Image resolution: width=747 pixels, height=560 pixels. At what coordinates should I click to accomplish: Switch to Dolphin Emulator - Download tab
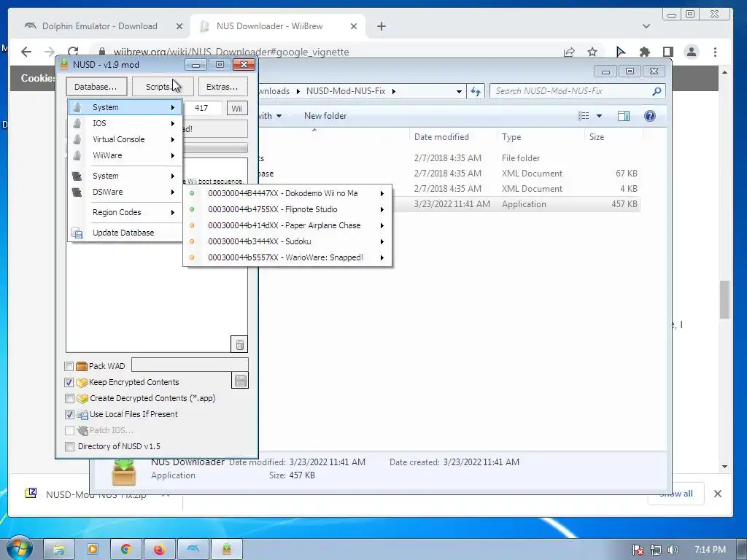pos(99,26)
